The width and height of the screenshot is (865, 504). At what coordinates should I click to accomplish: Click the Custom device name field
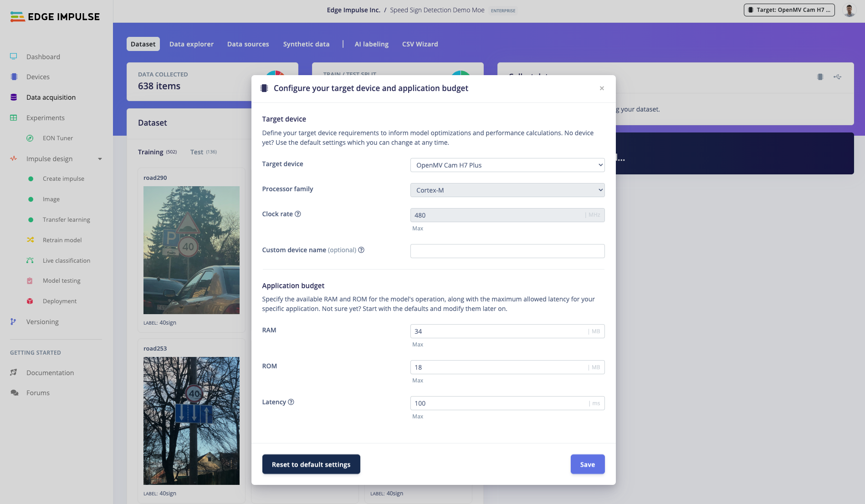coord(507,251)
